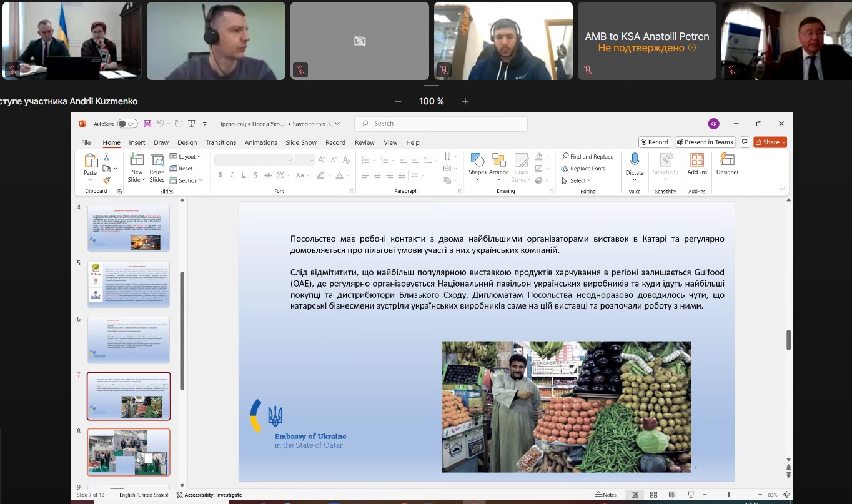Image resolution: width=852 pixels, height=504 pixels.
Task: Switch to the Slide Show tab
Action: coord(301,142)
